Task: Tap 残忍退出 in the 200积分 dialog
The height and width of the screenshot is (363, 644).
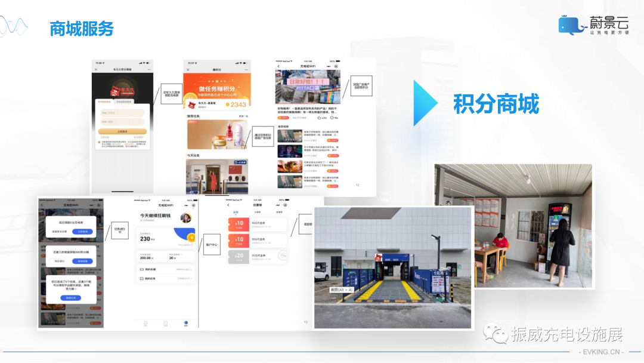Action: (x=60, y=261)
